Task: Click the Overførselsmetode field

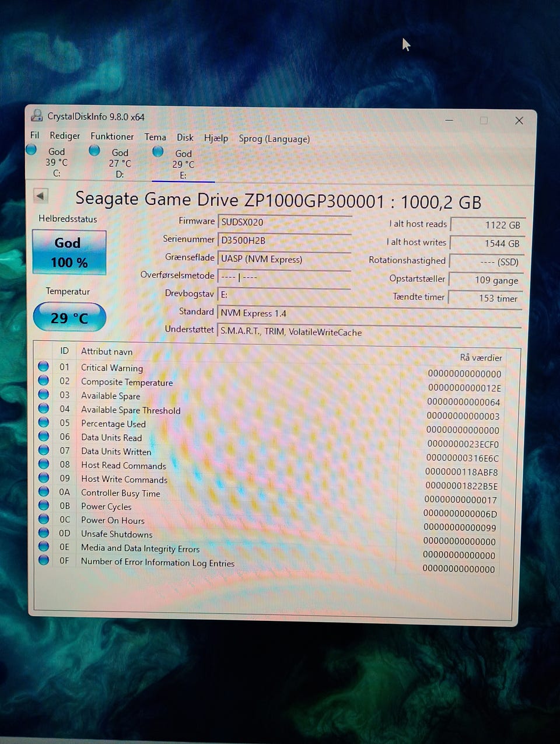Action: pos(284,277)
